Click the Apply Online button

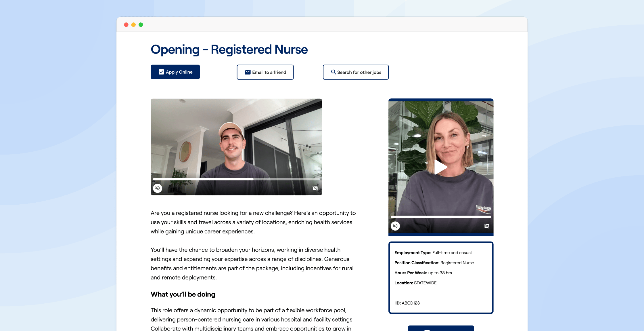(175, 72)
